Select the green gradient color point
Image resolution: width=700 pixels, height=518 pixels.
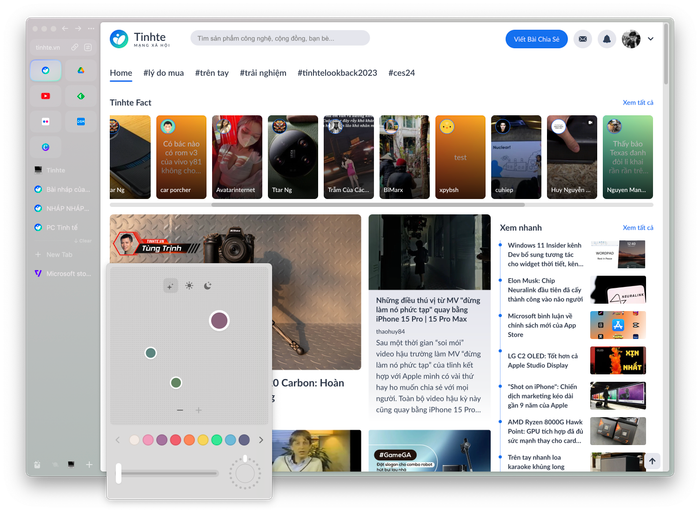click(x=176, y=383)
